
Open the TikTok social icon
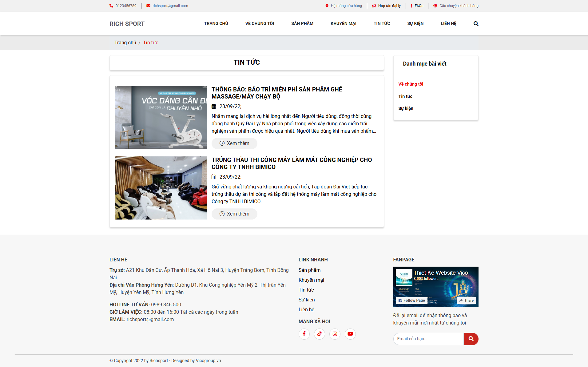319,334
